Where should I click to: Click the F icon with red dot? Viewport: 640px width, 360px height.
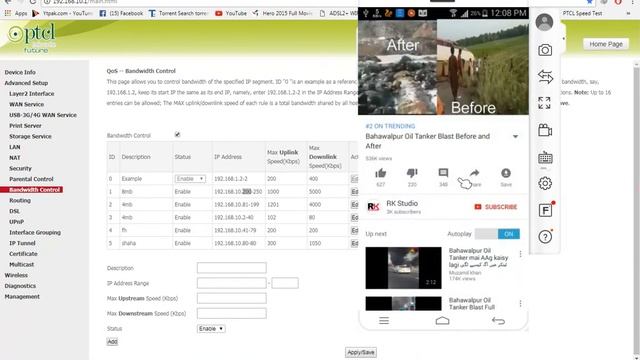545,210
